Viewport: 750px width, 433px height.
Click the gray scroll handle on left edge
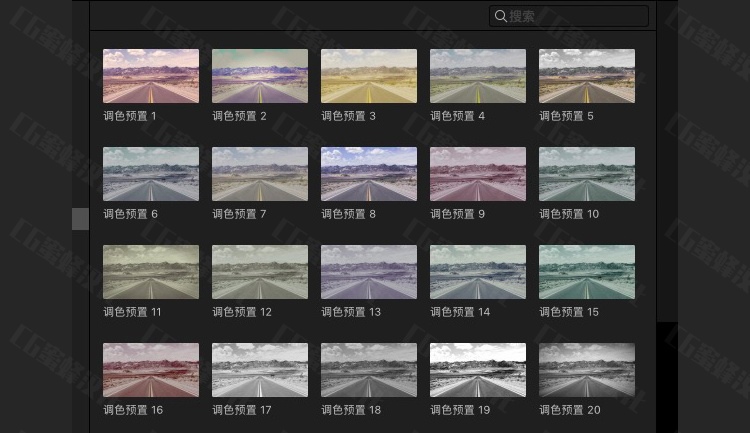pos(80,219)
